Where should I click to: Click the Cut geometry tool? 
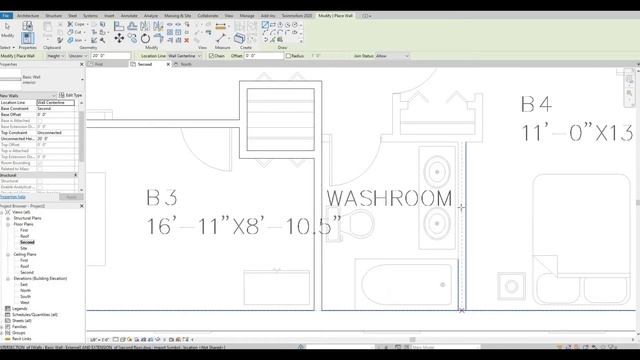tap(75, 32)
